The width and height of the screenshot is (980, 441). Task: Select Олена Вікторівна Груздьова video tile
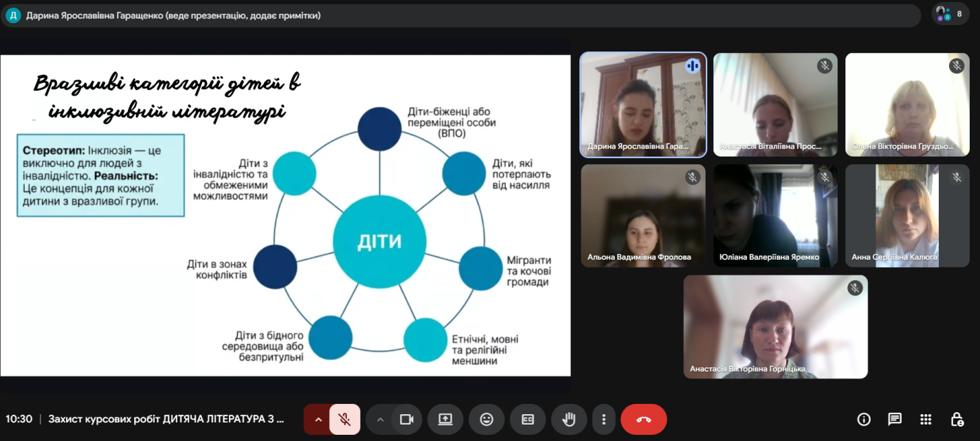pos(907,105)
